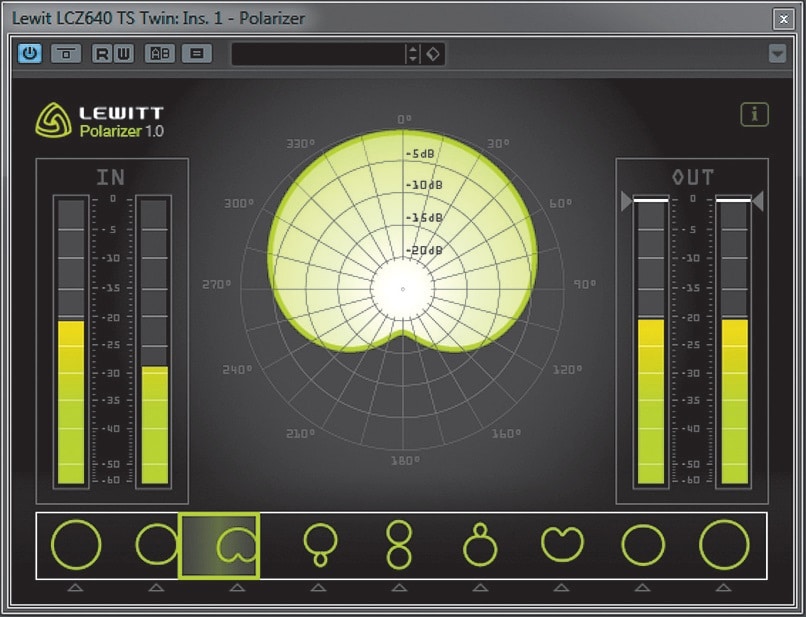The width and height of the screenshot is (806, 617).
Task: Open the info button marked "i"
Action: coord(755,114)
